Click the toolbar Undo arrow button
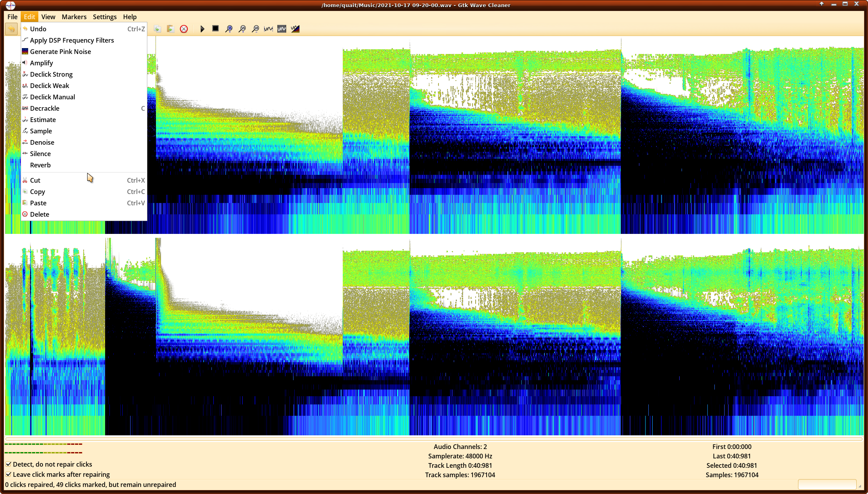This screenshot has width=868, height=494. coord(11,29)
